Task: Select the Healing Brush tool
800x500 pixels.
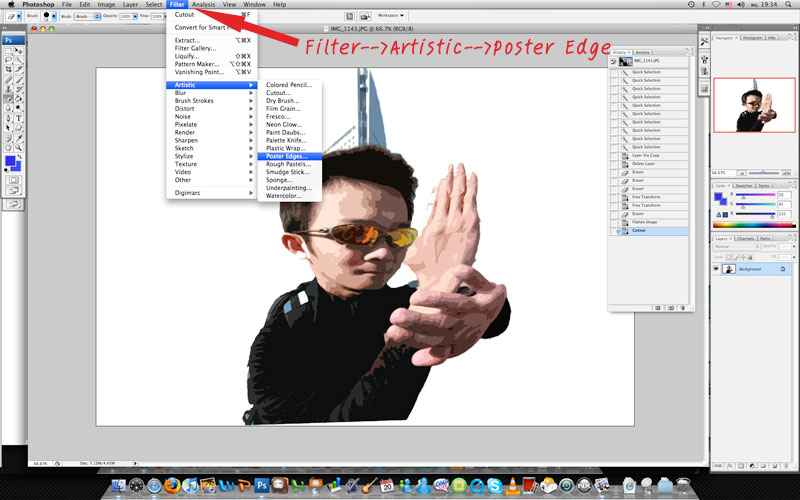Action: coord(8,80)
